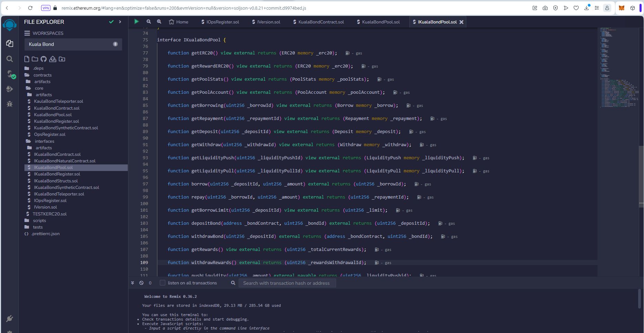The width and height of the screenshot is (644, 333).
Task: Go back in browser history
Action: click(7, 8)
